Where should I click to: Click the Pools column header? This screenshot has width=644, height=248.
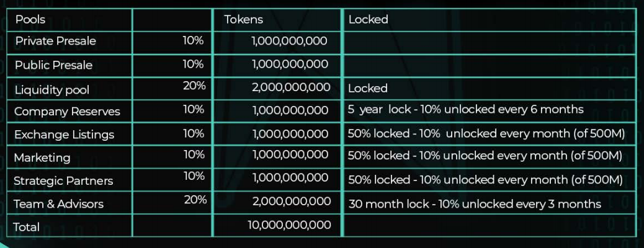pyautogui.click(x=30, y=19)
